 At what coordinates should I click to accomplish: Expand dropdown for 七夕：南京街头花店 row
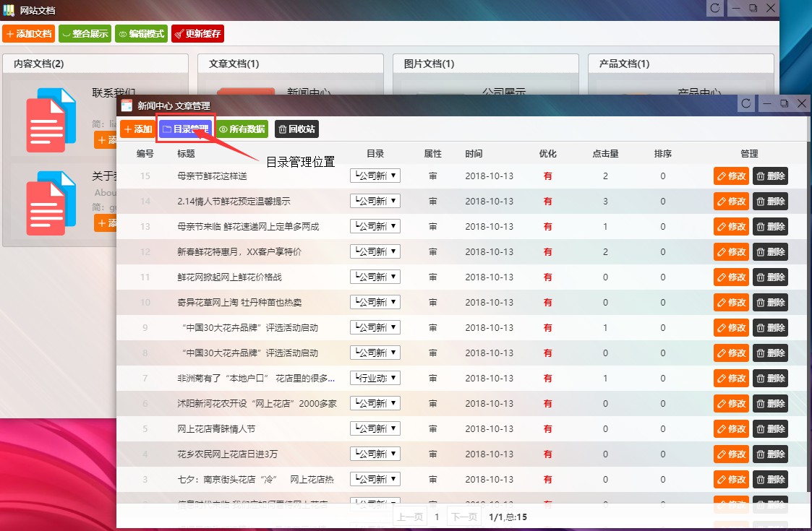(x=375, y=479)
